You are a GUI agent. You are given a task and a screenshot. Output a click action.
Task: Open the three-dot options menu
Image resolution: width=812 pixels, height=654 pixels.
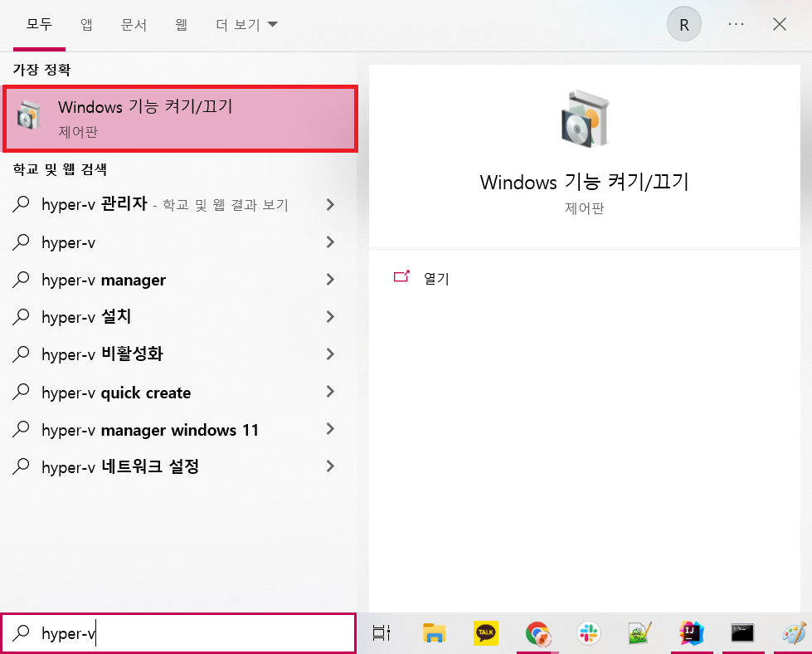click(x=736, y=24)
